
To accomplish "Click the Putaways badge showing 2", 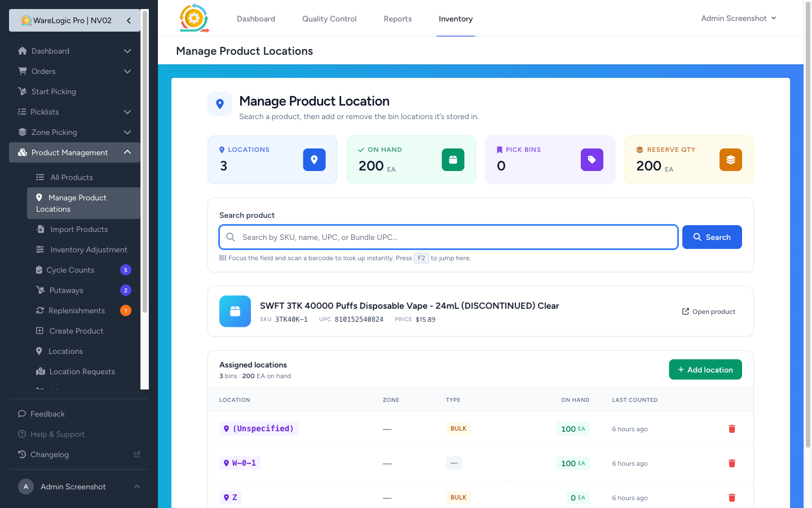I will pyautogui.click(x=126, y=290).
